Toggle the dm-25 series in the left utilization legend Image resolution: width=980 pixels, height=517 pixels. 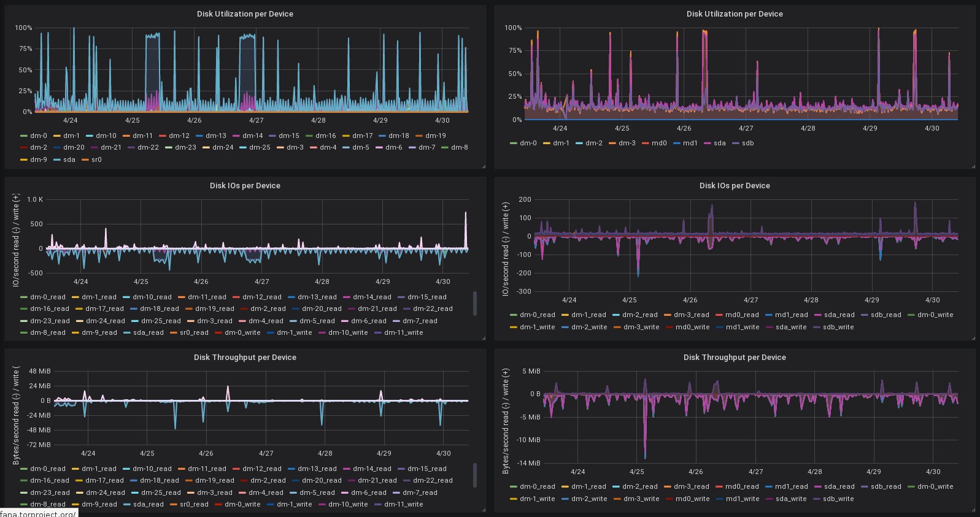(260, 148)
